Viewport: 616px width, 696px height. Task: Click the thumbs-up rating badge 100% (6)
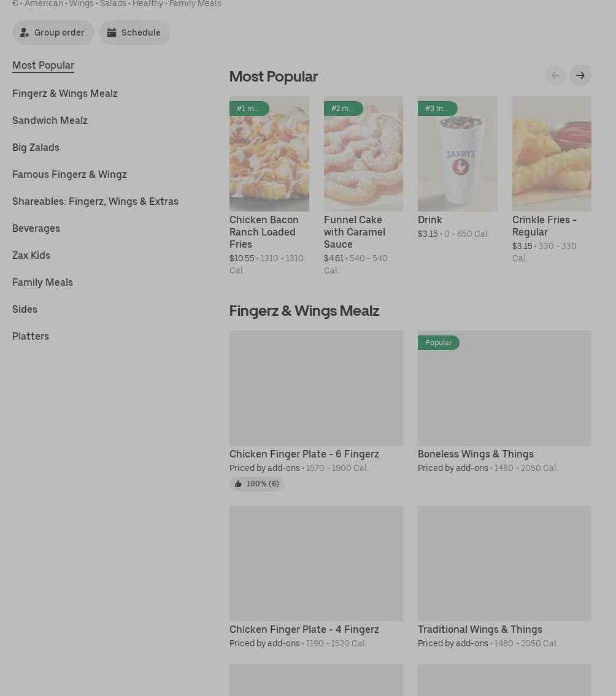tap(256, 484)
